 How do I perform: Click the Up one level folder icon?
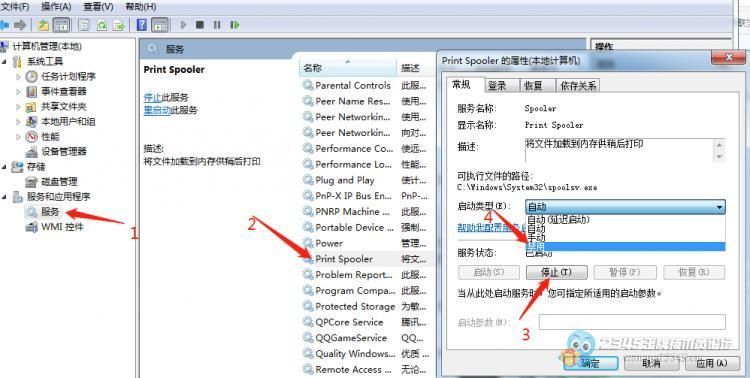click(x=44, y=25)
